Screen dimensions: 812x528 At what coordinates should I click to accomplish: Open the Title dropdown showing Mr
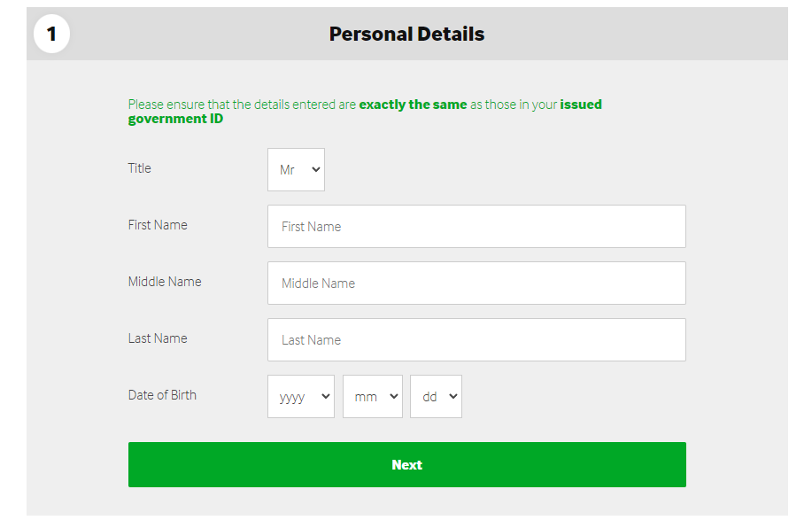297,169
